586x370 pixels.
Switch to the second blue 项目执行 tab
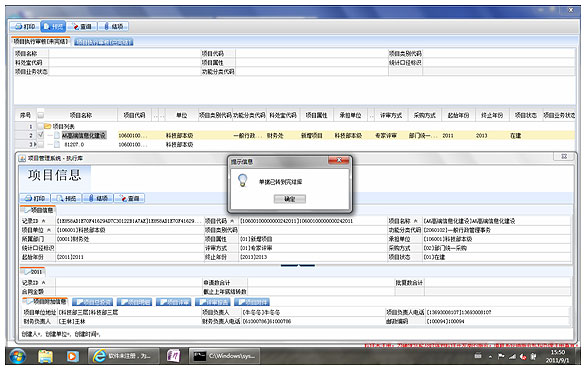(104, 42)
